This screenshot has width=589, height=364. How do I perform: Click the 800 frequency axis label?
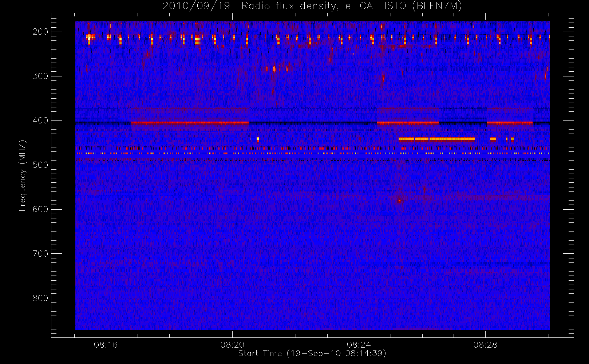(x=40, y=298)
